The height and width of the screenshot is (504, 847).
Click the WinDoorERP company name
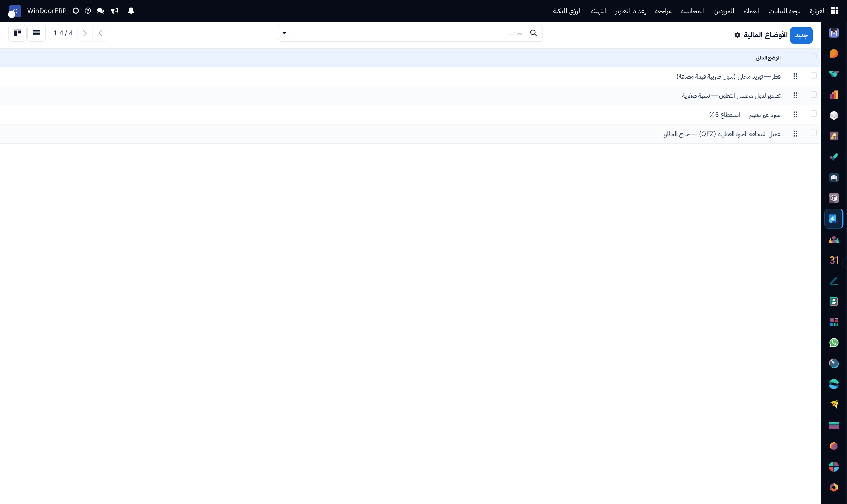click(x=47, y=11)
